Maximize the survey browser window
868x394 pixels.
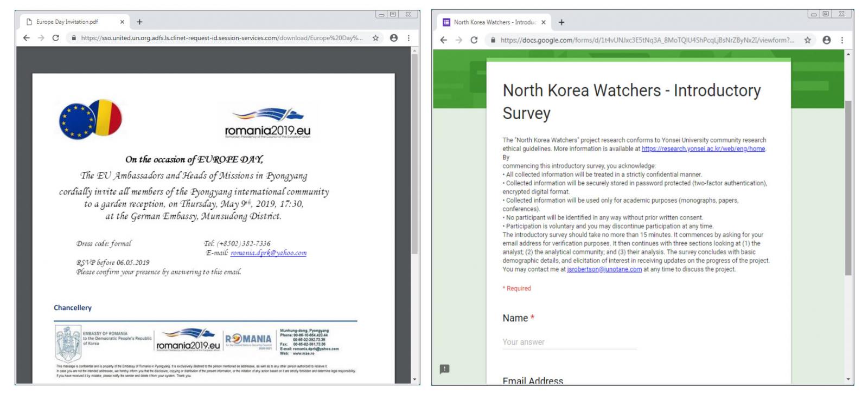pyautogui.click(x=826, y=14)
